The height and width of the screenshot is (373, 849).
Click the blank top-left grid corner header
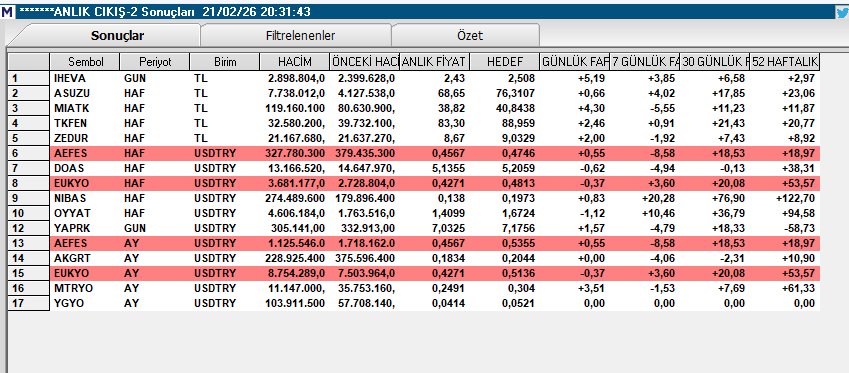click(29, 62)
